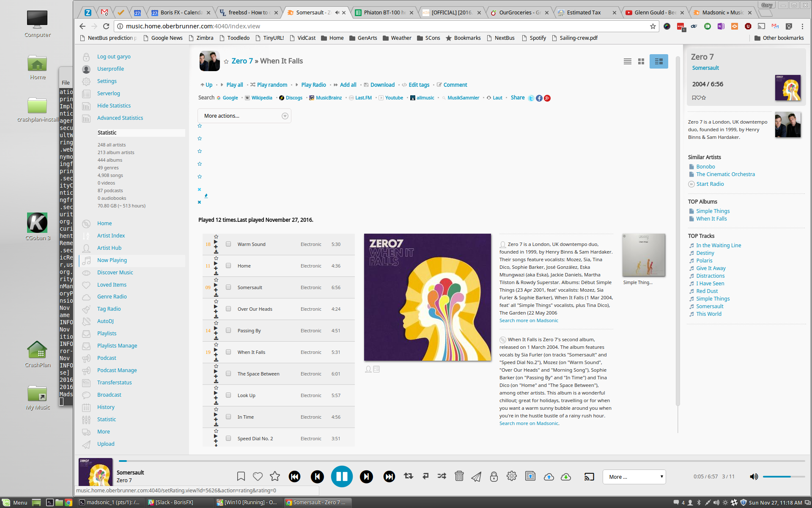Open Now Playing in the sidebar
The image size is (812, 508).
point(112,260)
